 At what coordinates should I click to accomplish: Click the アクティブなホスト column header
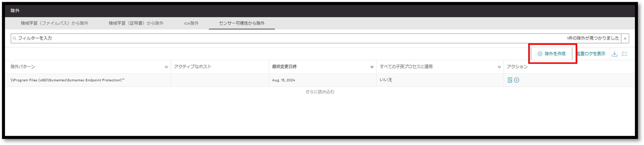[193, 66]
